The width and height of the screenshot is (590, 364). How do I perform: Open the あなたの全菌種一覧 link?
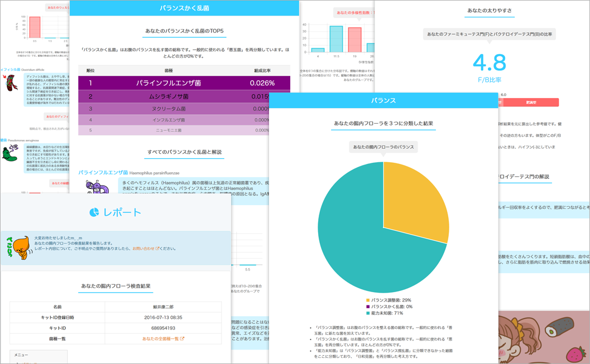[163, 338]
